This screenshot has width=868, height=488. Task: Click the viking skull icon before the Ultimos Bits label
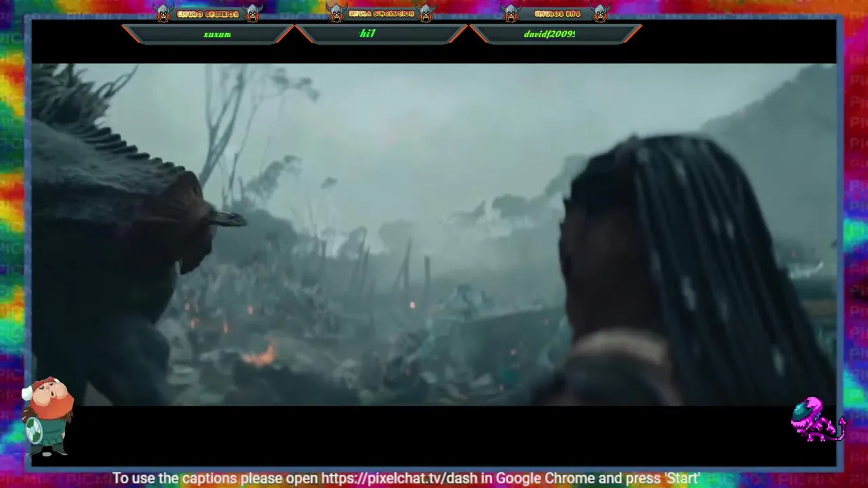pyautogui.click(x=511, y=13)
